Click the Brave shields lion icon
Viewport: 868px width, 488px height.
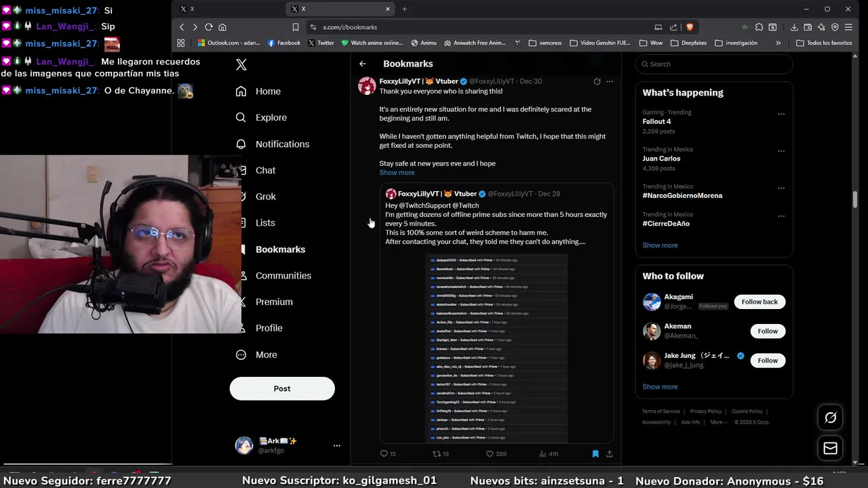(690, 27)
